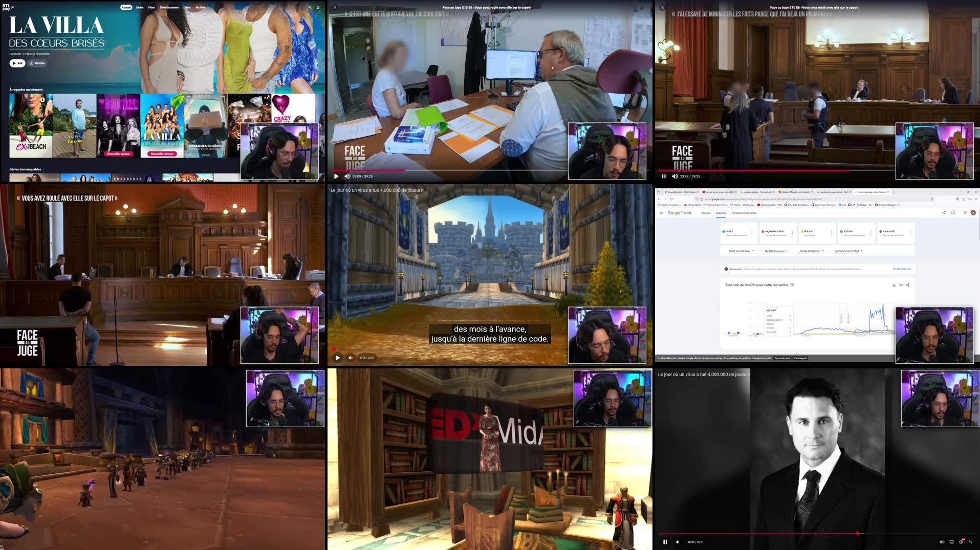This screenshot has height=550, width=980.
Task: Click the 22:25 video progress bar handle
Action: coord(857,533)
